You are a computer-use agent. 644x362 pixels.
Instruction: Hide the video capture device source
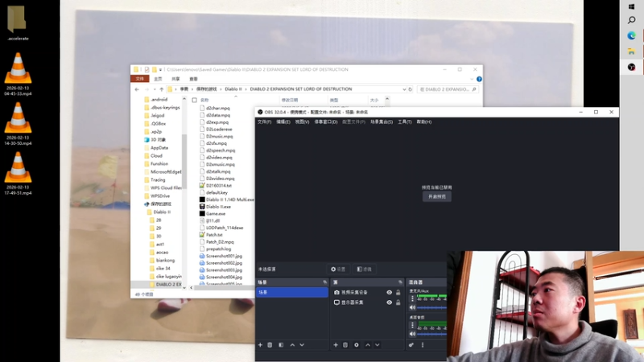(389, 293)
